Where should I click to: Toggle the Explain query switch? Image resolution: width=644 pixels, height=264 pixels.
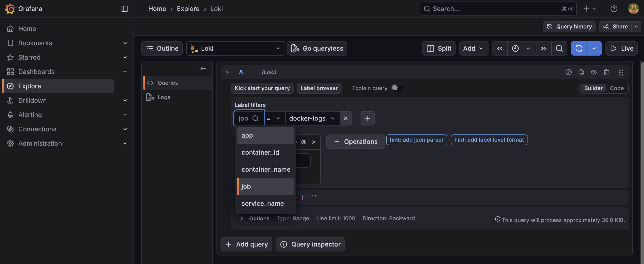click(398, 88)
